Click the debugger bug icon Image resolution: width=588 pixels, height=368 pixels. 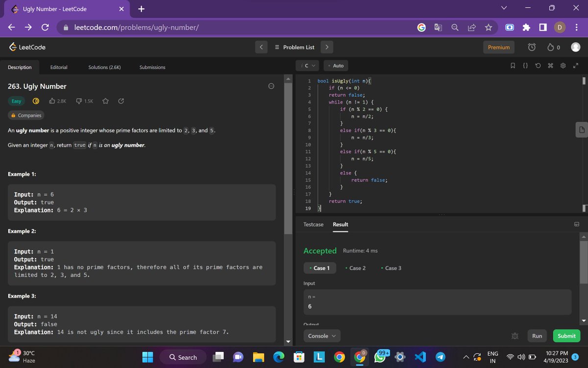[x=514, y=336]
